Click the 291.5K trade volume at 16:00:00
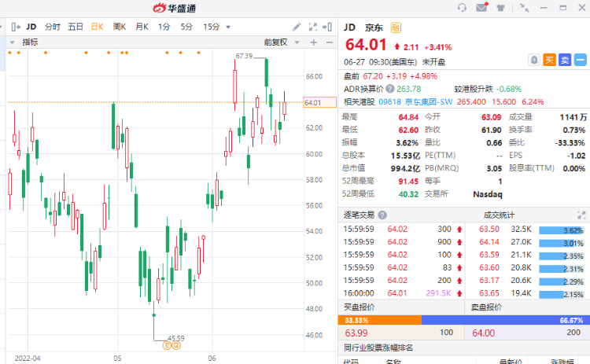Screen dimensions: 590x364 [438, 293]
